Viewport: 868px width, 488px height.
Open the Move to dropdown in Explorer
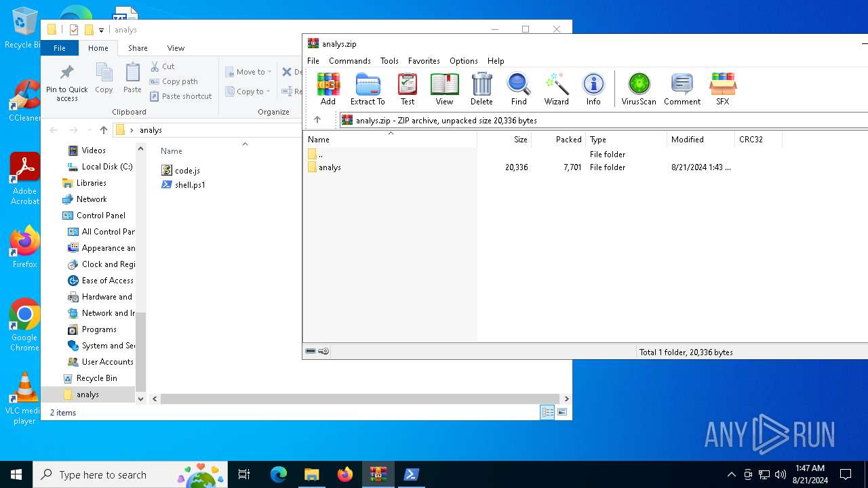[248, 72]
